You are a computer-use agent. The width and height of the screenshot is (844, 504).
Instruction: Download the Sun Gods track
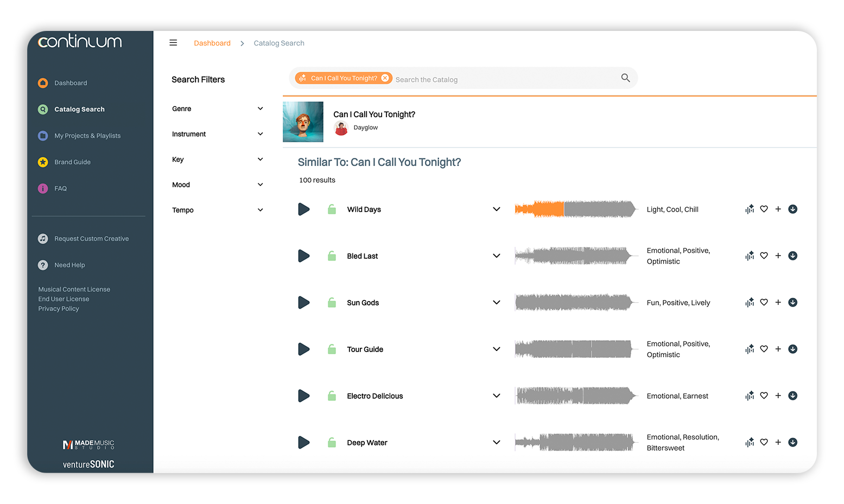[792, 303]
